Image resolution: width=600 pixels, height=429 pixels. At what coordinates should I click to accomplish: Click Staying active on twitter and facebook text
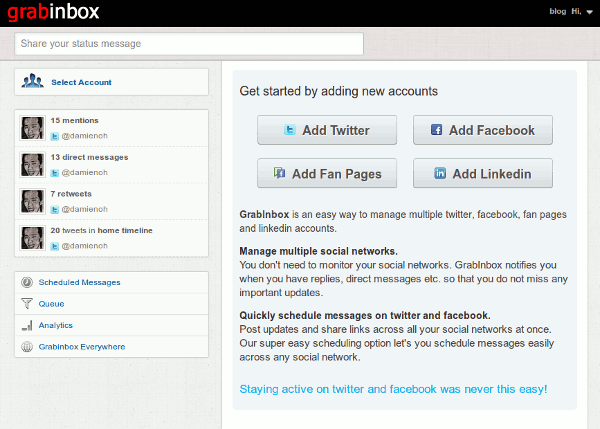tap(393, 389)
